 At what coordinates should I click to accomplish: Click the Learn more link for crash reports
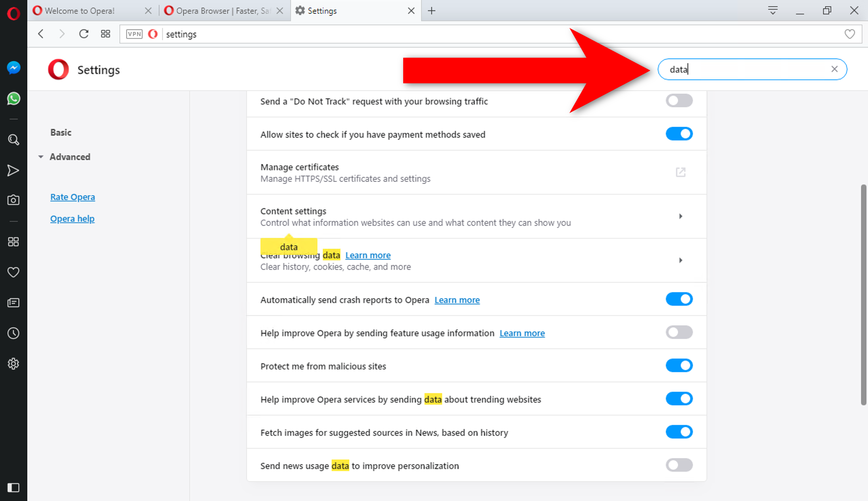[457, 300]
